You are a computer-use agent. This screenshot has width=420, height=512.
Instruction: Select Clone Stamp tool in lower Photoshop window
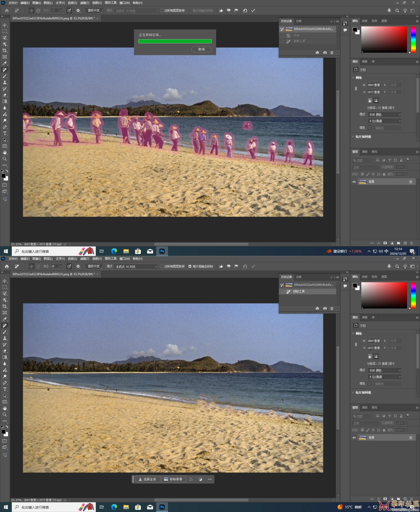click(5, 338)
